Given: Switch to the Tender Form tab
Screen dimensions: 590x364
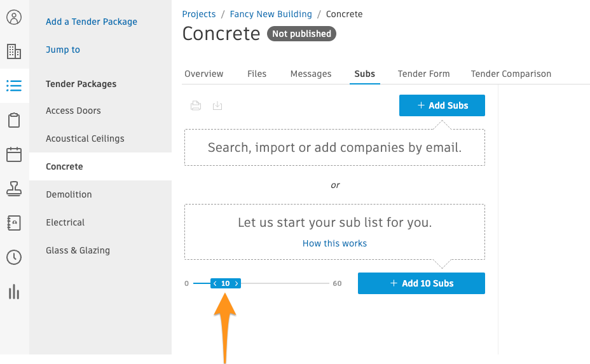Looking at the screenshot, I should (423, 74).
